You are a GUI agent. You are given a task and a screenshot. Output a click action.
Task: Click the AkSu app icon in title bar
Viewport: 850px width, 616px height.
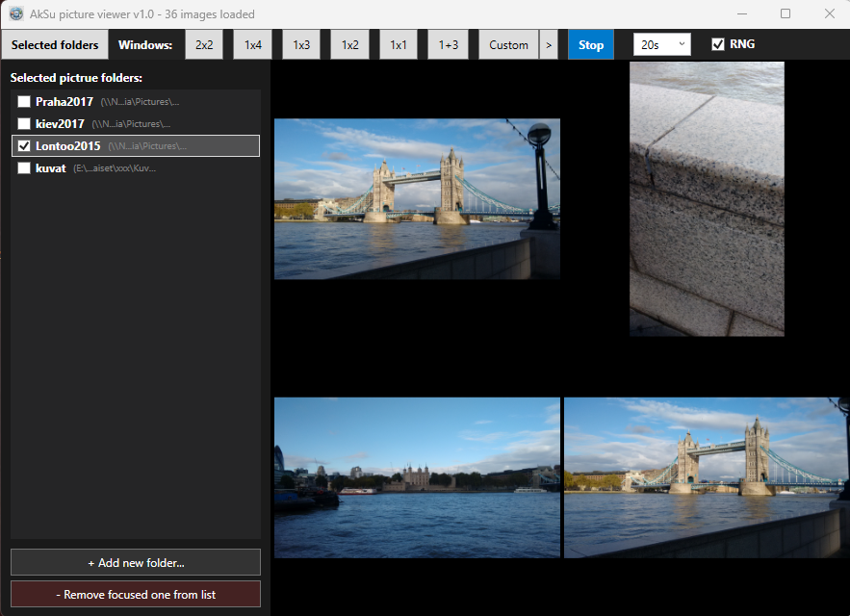16,14
